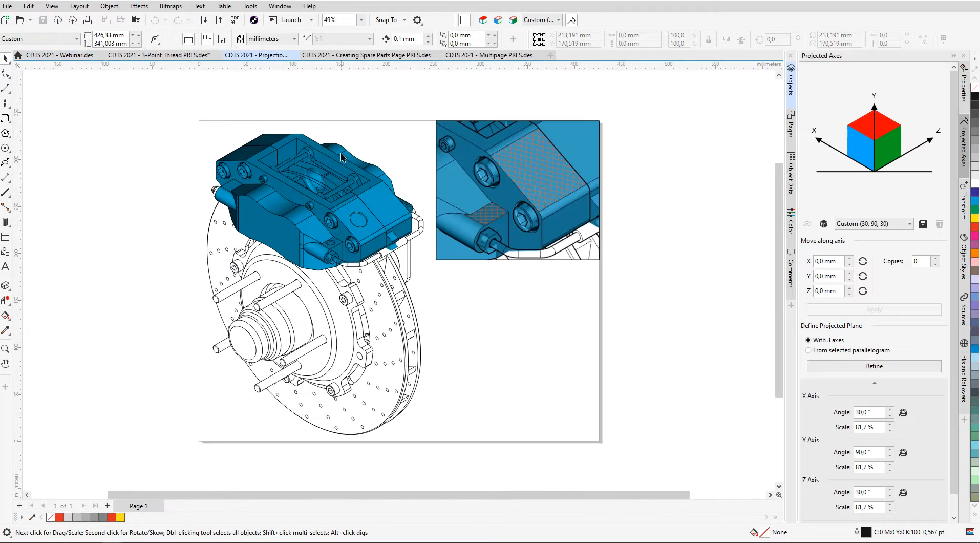This screenshot has width=980, height=543.
Task: Select the Color Eyedropper tool
Action: [x=6, y=330]
